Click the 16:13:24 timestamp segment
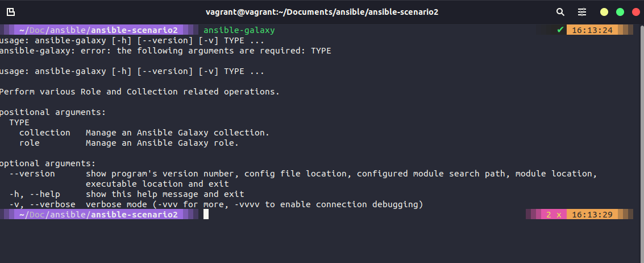Viewport: 644px width, 263px height. pyautogui.click(x=592, y=30)
